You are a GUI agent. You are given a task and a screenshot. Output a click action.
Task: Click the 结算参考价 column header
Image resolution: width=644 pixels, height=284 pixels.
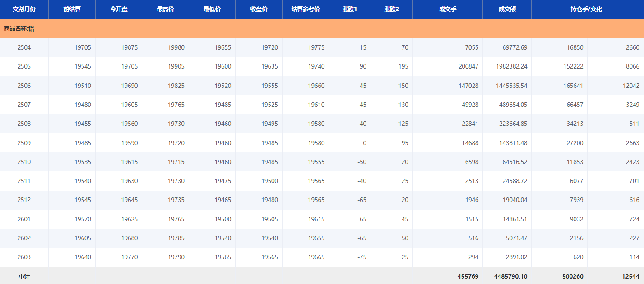(306, 9)
